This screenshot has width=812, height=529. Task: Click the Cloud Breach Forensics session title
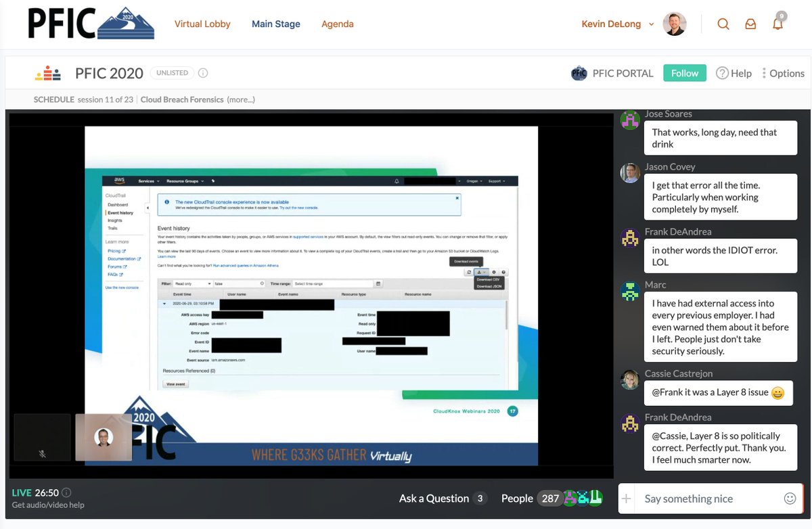coord(182,99)
